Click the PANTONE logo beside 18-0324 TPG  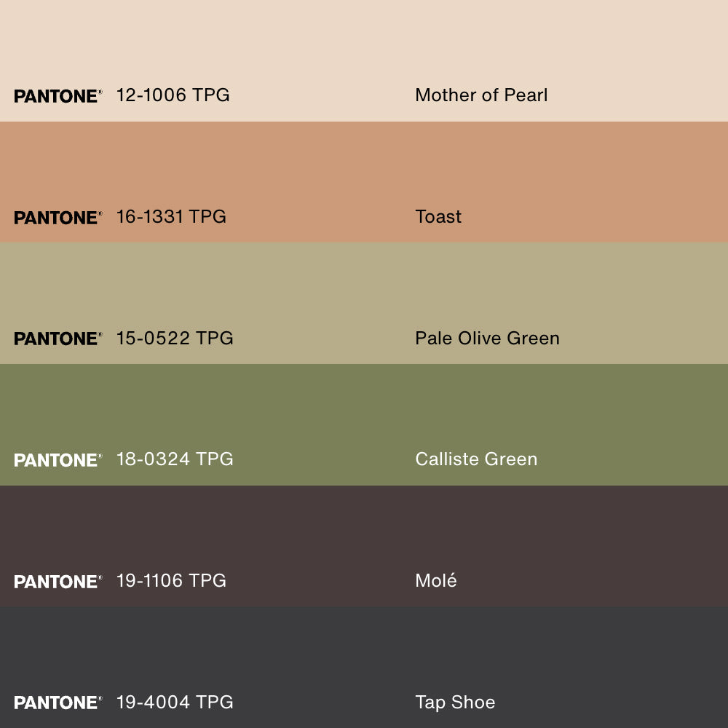coord(58,460)
